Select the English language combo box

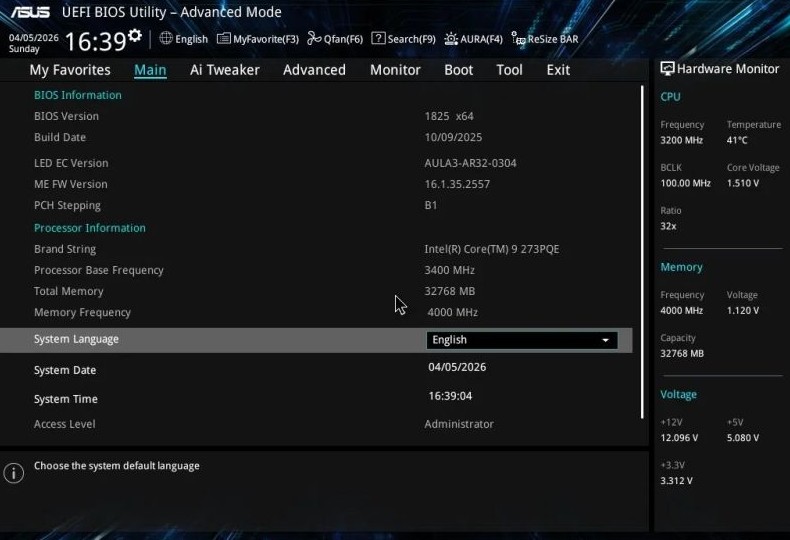coord(522,340)
